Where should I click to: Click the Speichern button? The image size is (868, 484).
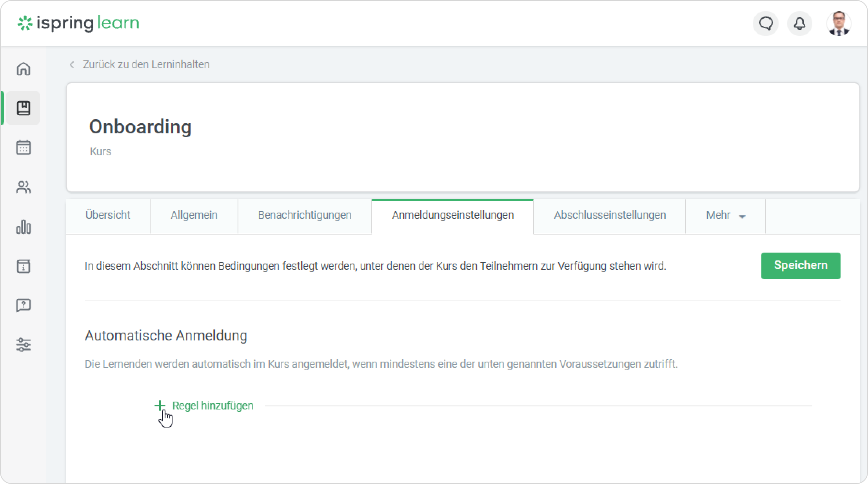[x=801, y=266]
